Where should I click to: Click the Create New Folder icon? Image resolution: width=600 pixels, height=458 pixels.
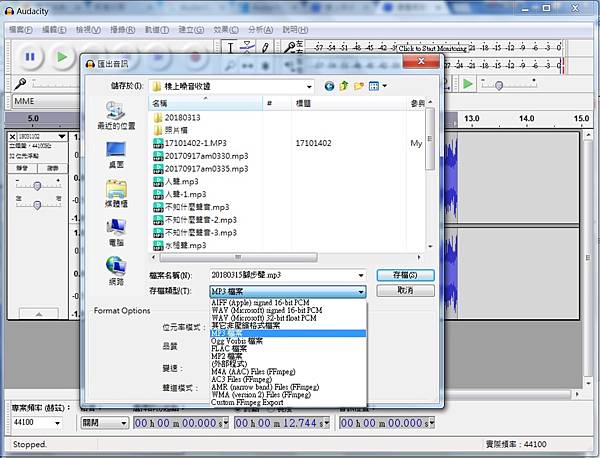click(x=359, y=86)
